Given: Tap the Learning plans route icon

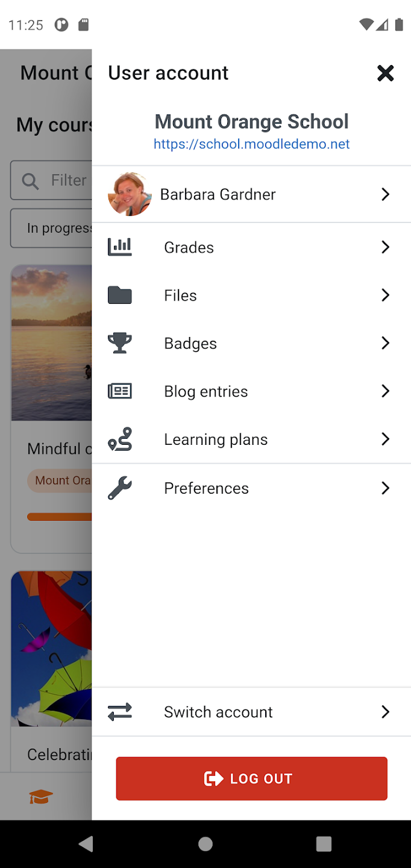Looking at the screenshot, I should 119,439.
